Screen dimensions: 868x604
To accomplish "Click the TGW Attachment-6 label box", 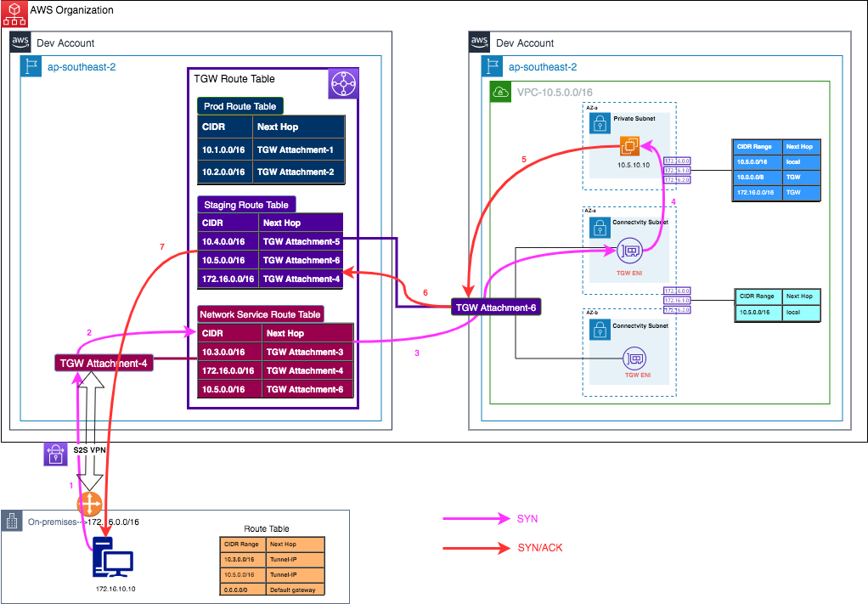I will (x=495, y=307).
